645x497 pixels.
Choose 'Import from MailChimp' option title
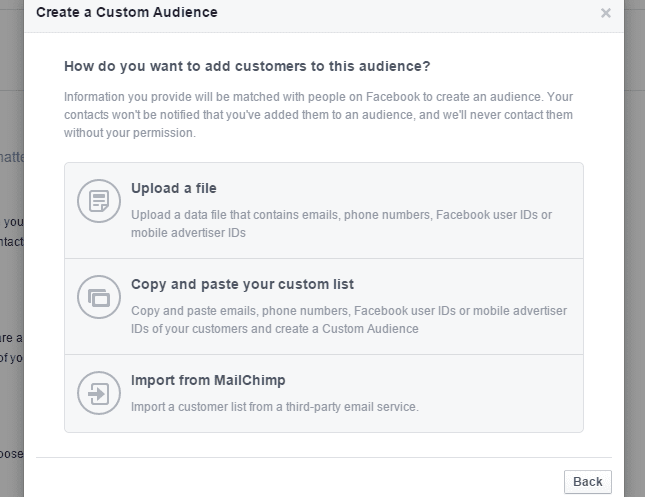click(x=208, y=381)
